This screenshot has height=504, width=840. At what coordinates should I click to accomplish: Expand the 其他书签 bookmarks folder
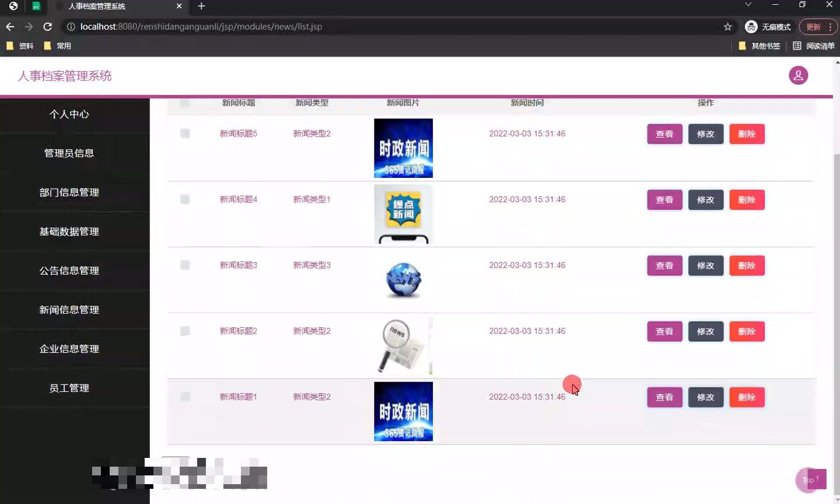759,45
